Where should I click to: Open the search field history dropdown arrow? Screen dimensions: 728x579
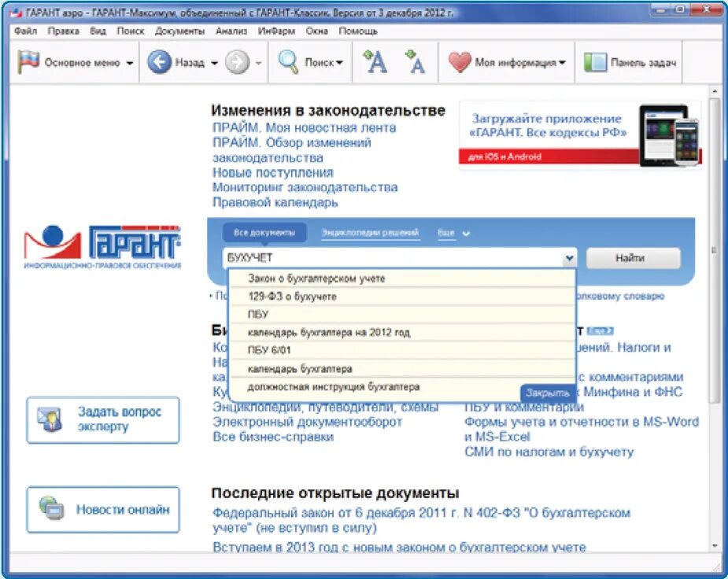pos(569,258)
